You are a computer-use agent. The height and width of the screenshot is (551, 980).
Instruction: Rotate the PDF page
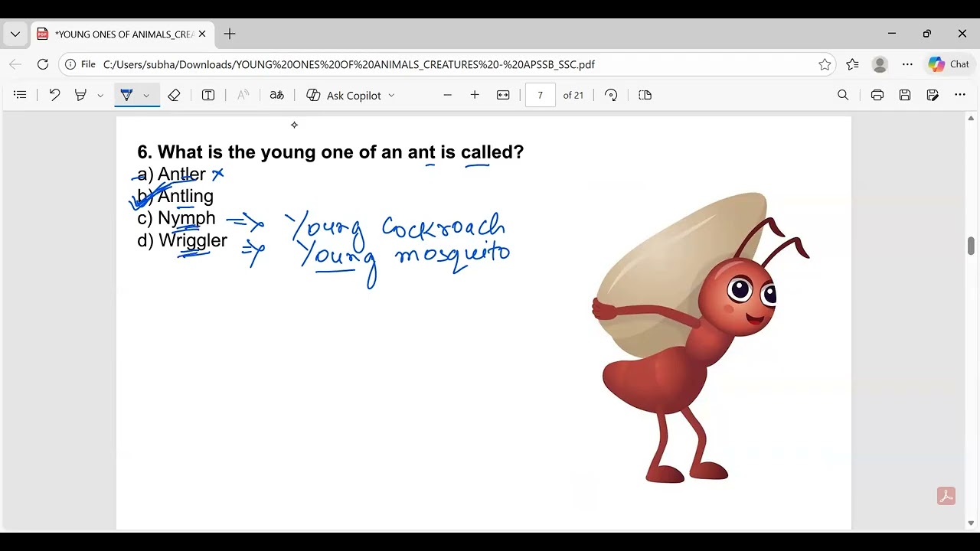point(611,95)
